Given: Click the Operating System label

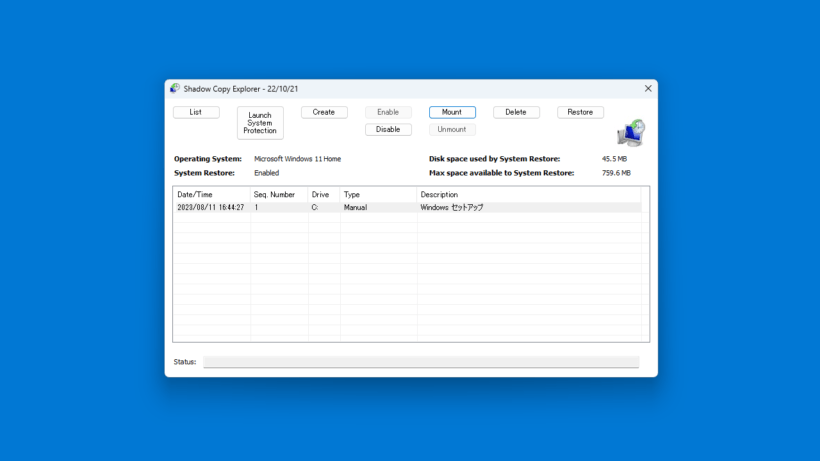Looking at the screenshot, I should [x=208, y=159].
